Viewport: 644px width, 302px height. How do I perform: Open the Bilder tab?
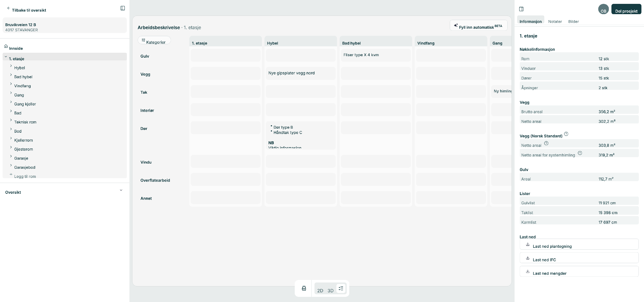pyautogui.click(x=573, y=21)
